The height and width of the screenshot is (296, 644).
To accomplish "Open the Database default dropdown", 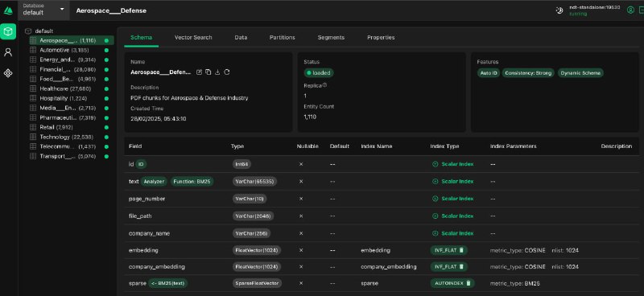I will [43, 10].
